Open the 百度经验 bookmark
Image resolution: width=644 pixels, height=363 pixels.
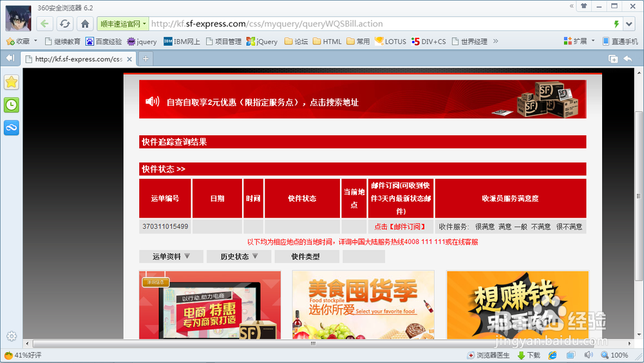coord(104,41)
